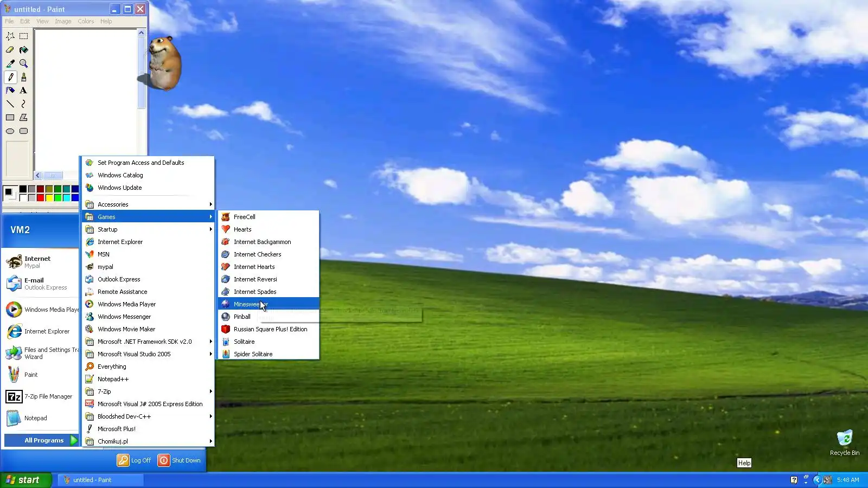This screenshot has width=868, height=488.
Task: Open the View menu in Paint
Action: [42, 21]
